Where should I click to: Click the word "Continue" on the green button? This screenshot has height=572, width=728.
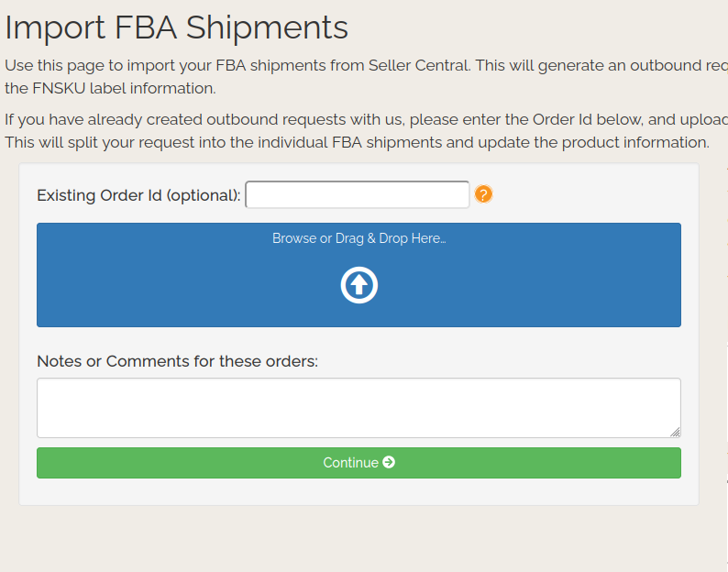(350, 463)
